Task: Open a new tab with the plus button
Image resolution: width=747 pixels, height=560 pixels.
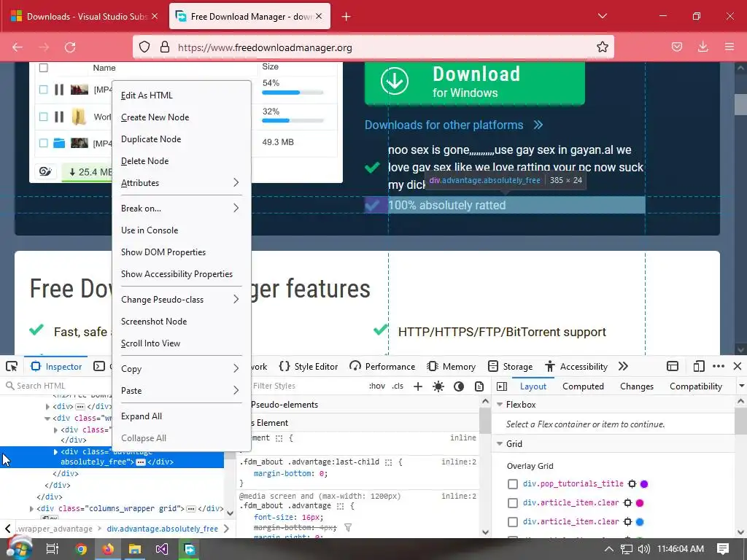Action: [347, 17]
